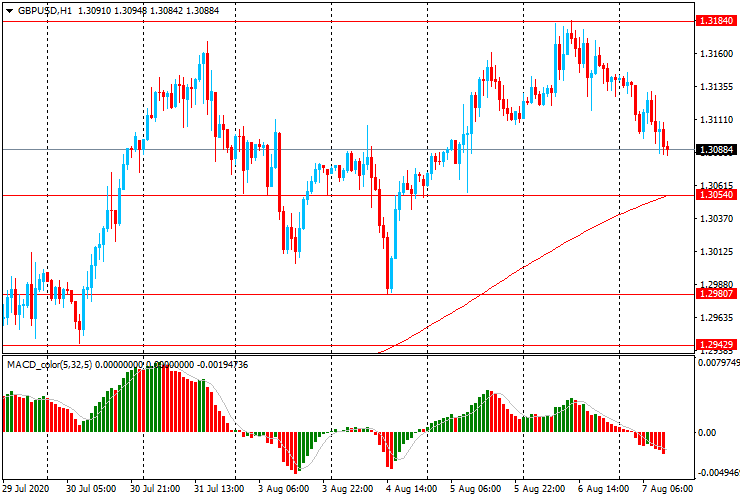Select the 1.29429 red level tag

click(716, 345)
